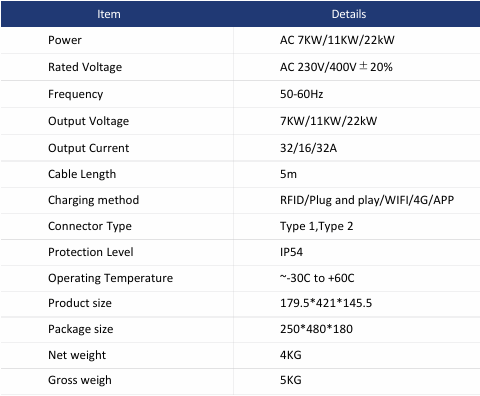This screenshot has height=396, width=480.
Task: Click the Item column header
Action: click(109, 14)
